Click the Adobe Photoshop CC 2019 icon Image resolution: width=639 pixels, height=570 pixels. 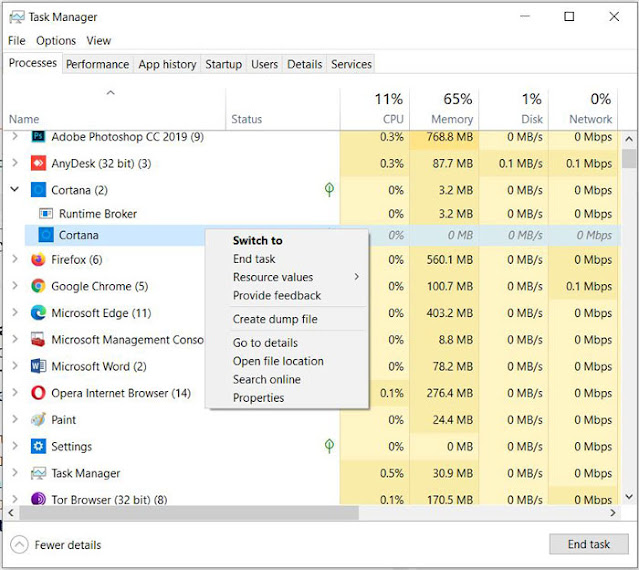[x=38, y=136]
